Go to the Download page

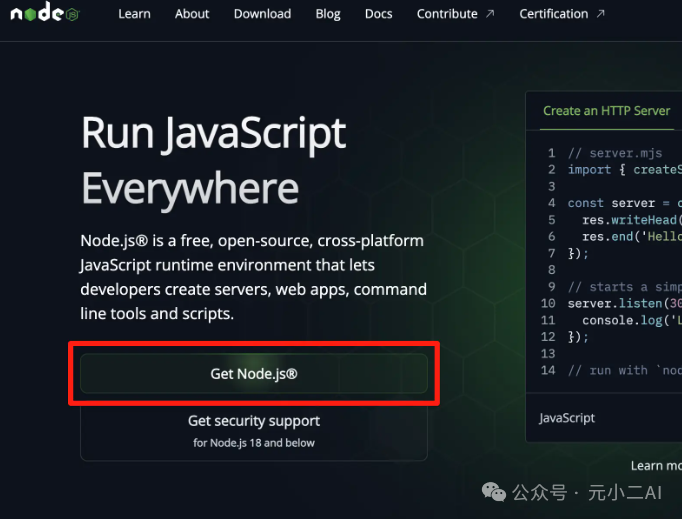point(262,14)
